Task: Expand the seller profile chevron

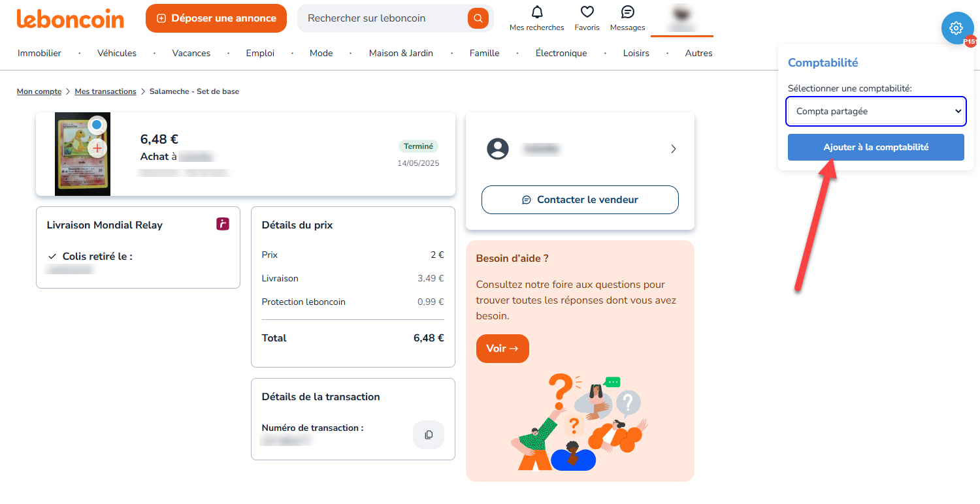Action: (x=674, y=149)
